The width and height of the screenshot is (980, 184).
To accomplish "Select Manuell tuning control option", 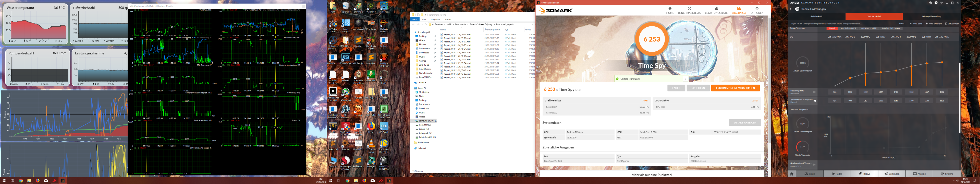I will coord(832,28).
